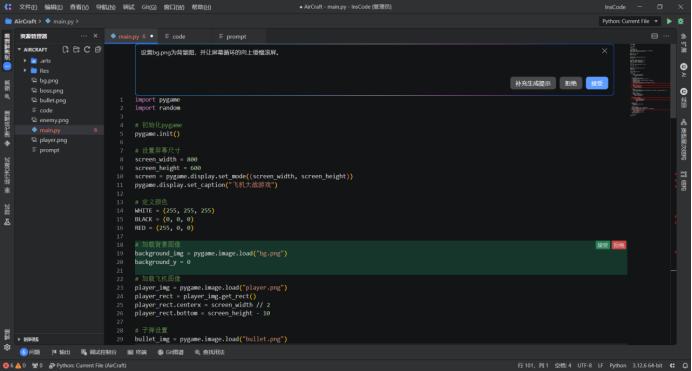Open the Python: Current File run configuration dropdown

630,21
